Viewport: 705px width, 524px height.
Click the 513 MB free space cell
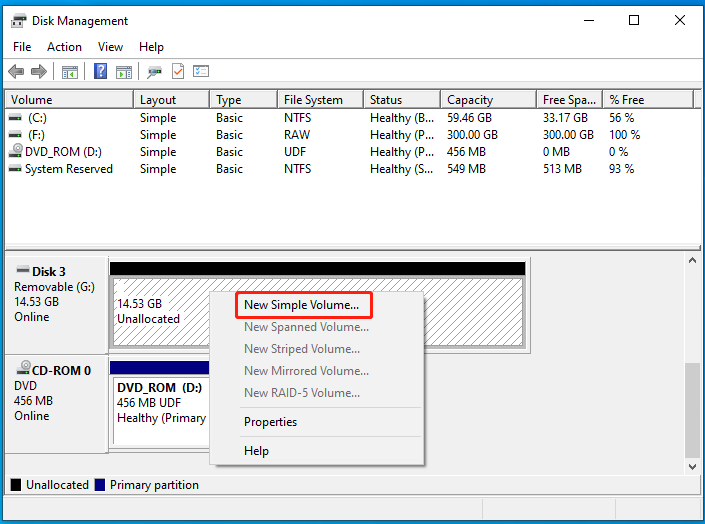coord(562,169)
